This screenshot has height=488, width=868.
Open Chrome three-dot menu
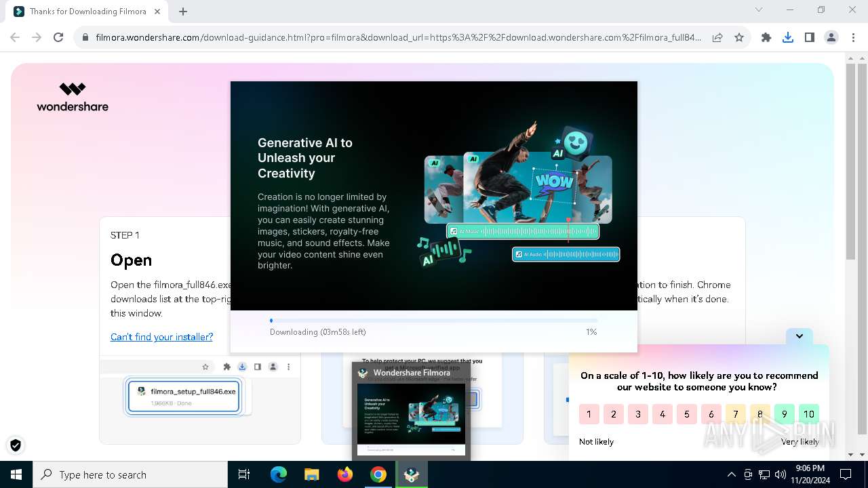coord(853,38)
